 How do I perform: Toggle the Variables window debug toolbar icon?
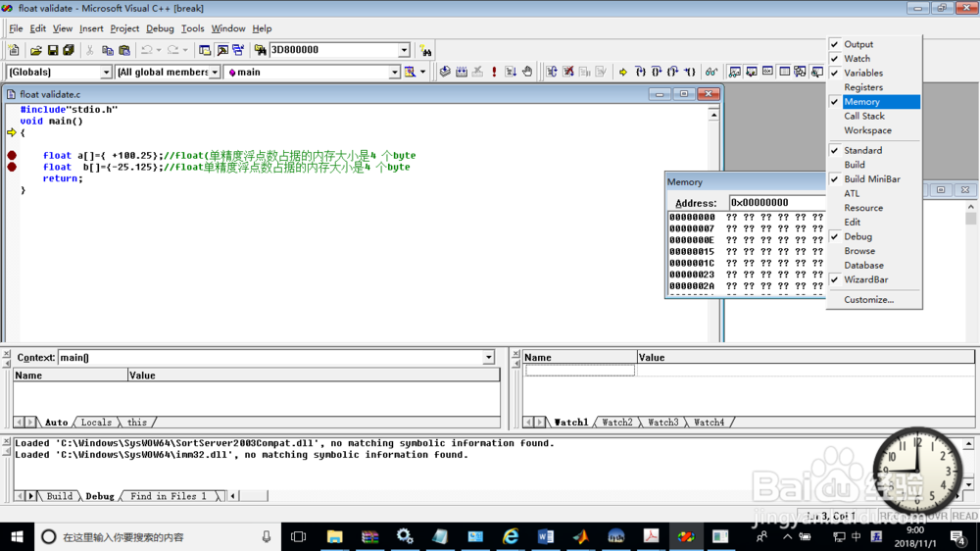tap(752, 72)
